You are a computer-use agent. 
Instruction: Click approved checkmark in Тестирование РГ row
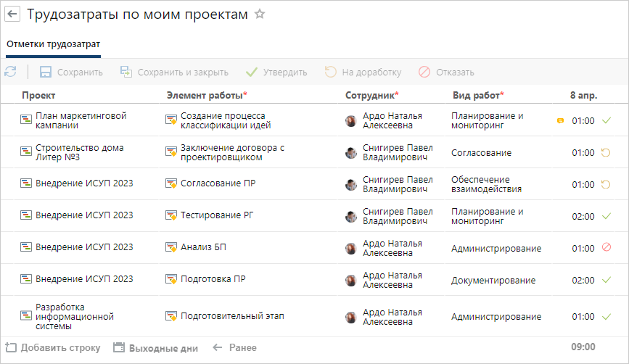[x=607, y=216]
